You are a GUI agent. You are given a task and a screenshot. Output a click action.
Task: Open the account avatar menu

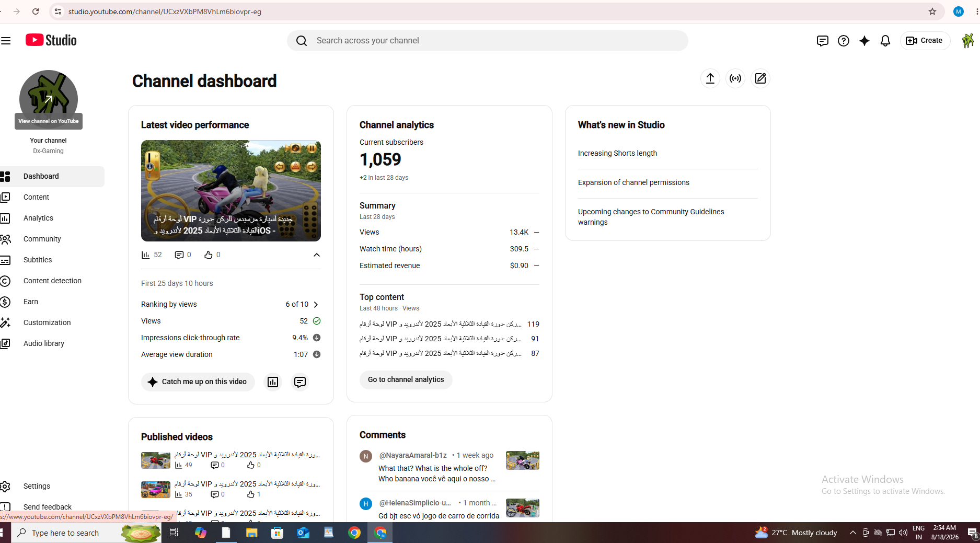tap(967, 41)
